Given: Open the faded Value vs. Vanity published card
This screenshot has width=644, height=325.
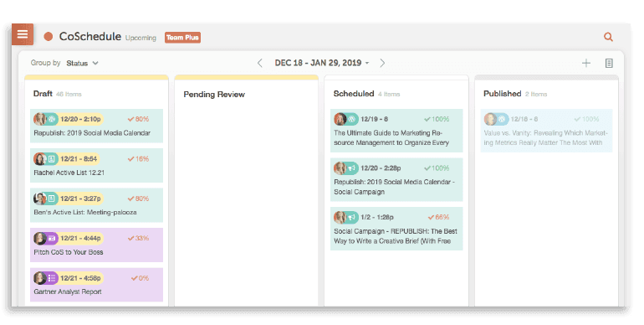Looking at the screenshot, I should click(x=547, y=131).
